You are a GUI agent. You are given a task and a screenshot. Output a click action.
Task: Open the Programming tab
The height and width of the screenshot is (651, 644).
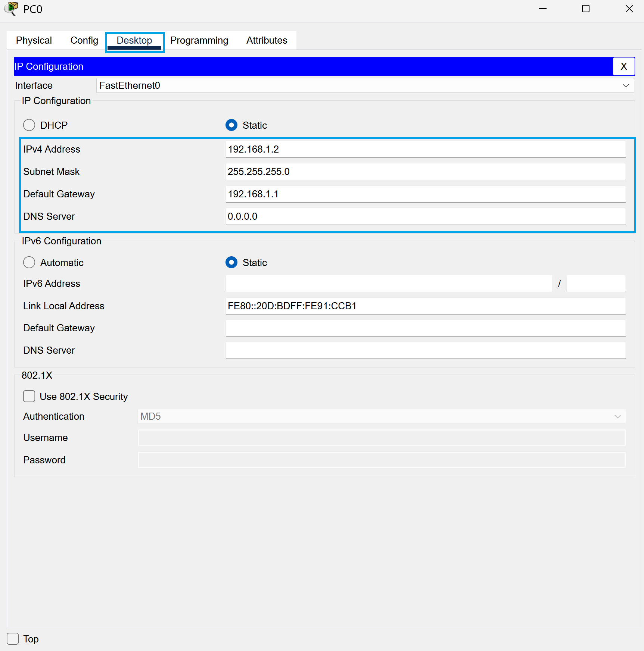(x=199, y=40)
